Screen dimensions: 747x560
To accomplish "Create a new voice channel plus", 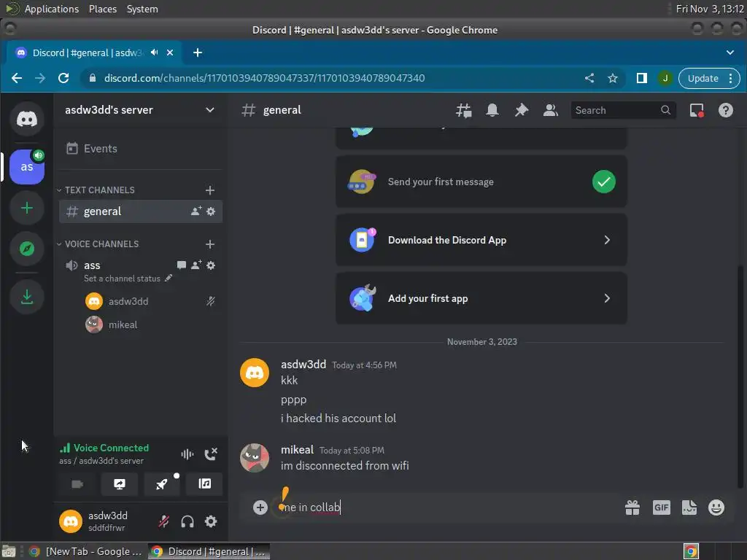I will [x=209, y=244].
